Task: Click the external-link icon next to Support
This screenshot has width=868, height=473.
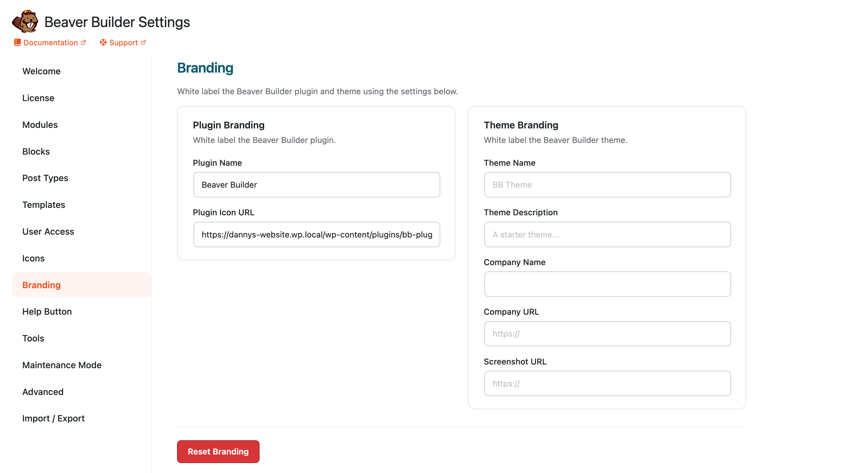Action: tap(143, 42)
